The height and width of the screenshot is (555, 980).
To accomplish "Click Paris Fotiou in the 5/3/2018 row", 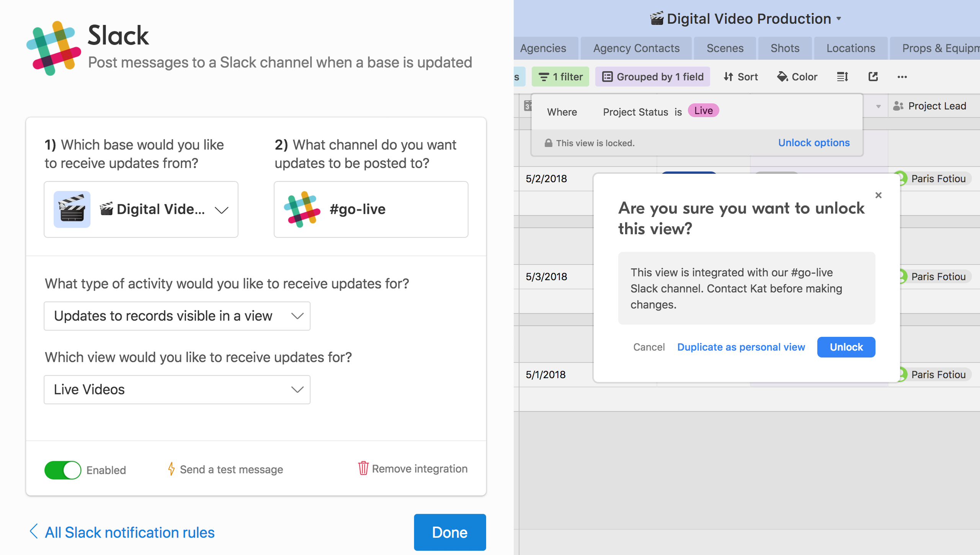I will pyautogui.click(x=938, y=277).
